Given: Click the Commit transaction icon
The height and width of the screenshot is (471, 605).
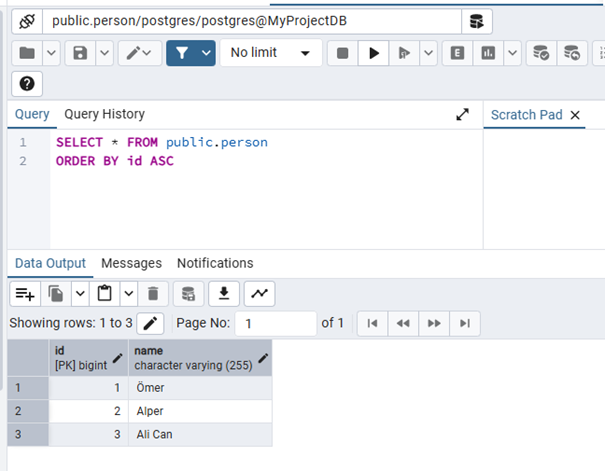Looking at the screenshot, I should (539, 53).
